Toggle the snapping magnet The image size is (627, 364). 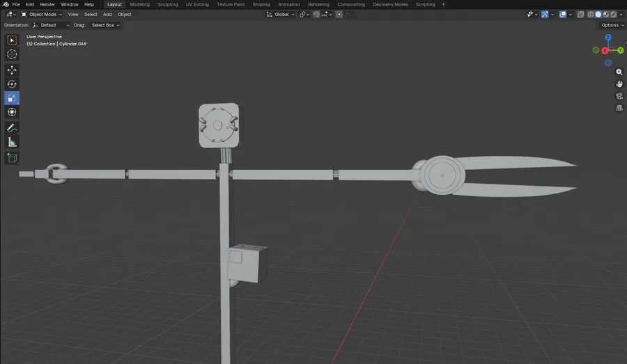tap(316, 15)
